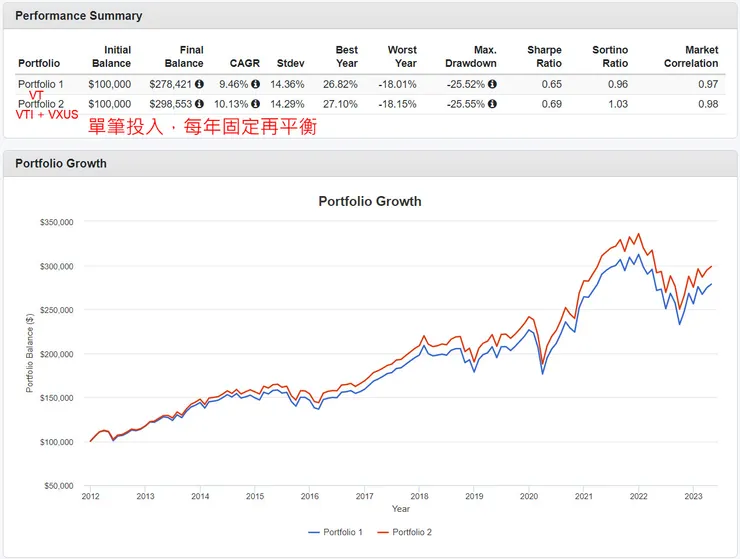Click the Stdev column header
Screen dimensions: 740x559
290,63
